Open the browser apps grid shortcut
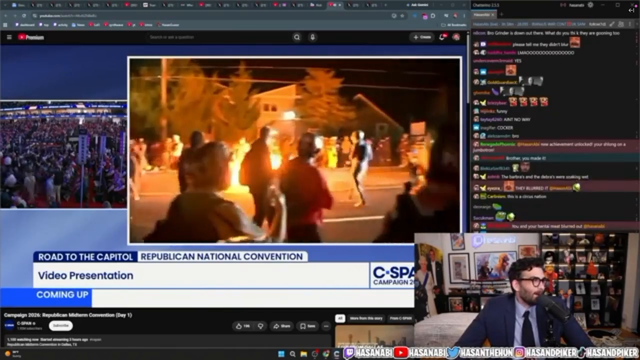The width and height of the screenshot is (640, 360). pos(5,25)
